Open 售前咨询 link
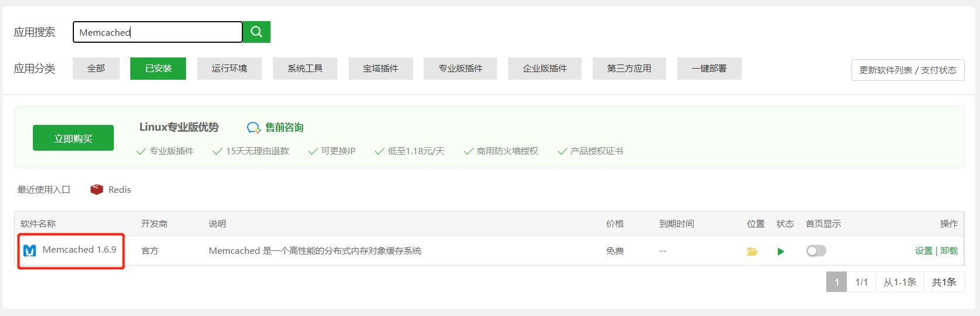The height and width of the screenshot is (316, 980). click(285, 127)
